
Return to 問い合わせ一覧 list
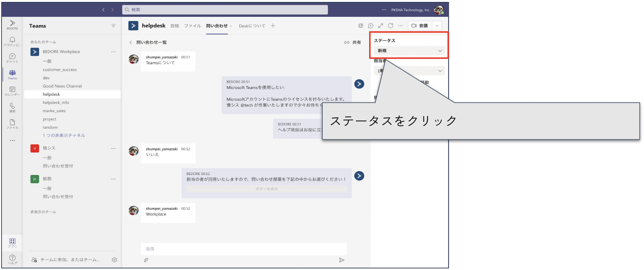148,43
